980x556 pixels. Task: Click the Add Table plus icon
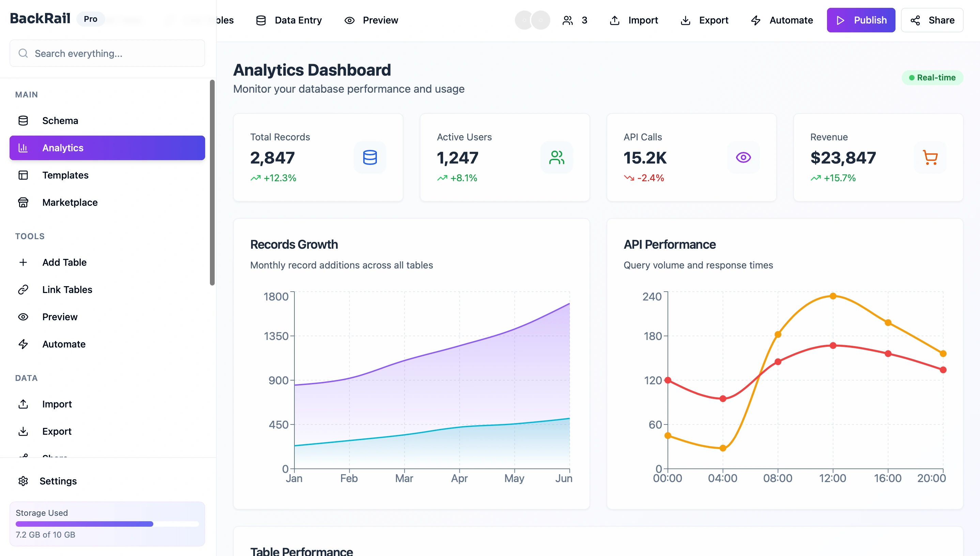(23, 262)
